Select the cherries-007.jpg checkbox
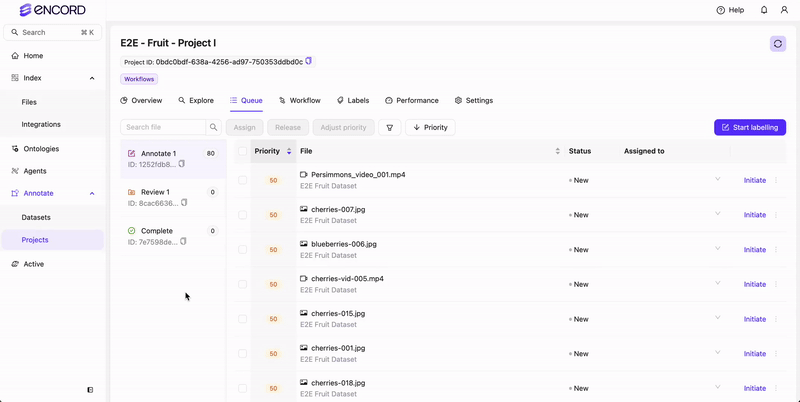This screenshot has height=402, width=800. click(x=242, y=215)
